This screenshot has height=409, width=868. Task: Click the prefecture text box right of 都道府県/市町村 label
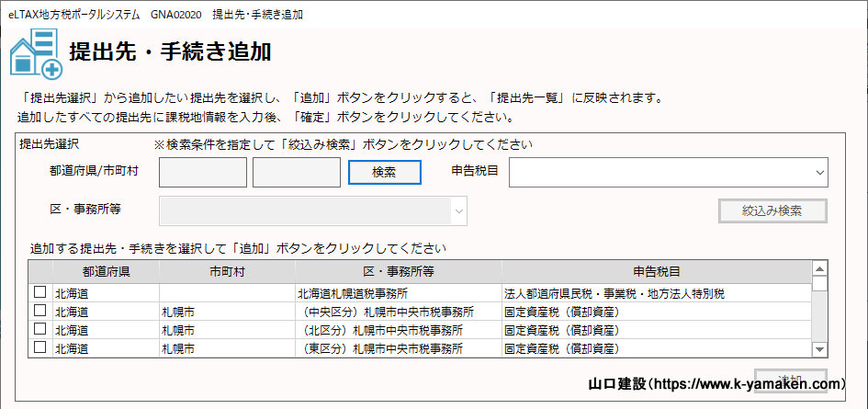pyautogui.click(x=203, y=172)
